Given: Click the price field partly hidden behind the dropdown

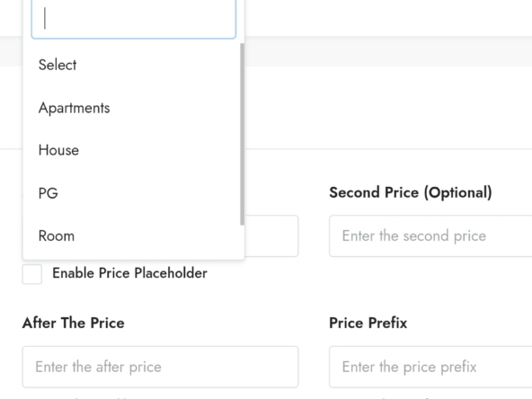Looking at the screenshot, I should [x=271, y=235].
